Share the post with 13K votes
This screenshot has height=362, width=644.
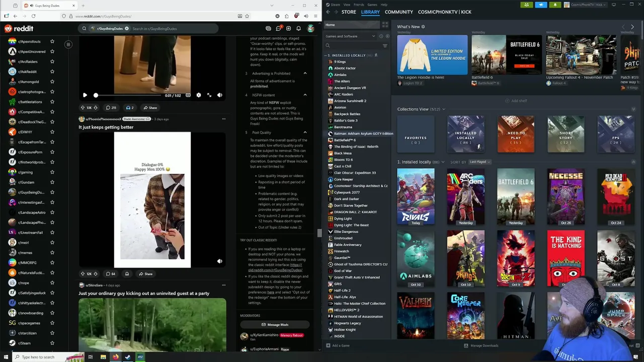(x=150, y=108)
